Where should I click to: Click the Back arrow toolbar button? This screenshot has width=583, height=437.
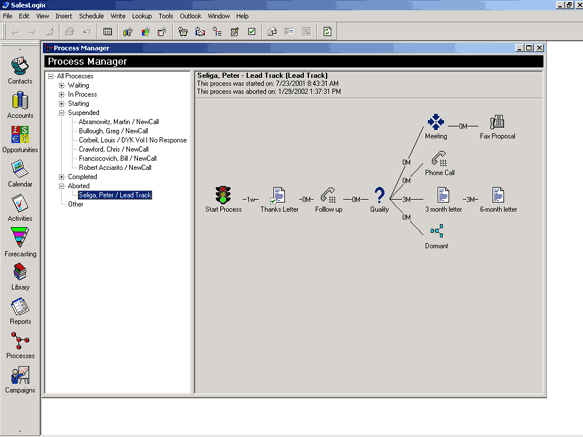15,32
